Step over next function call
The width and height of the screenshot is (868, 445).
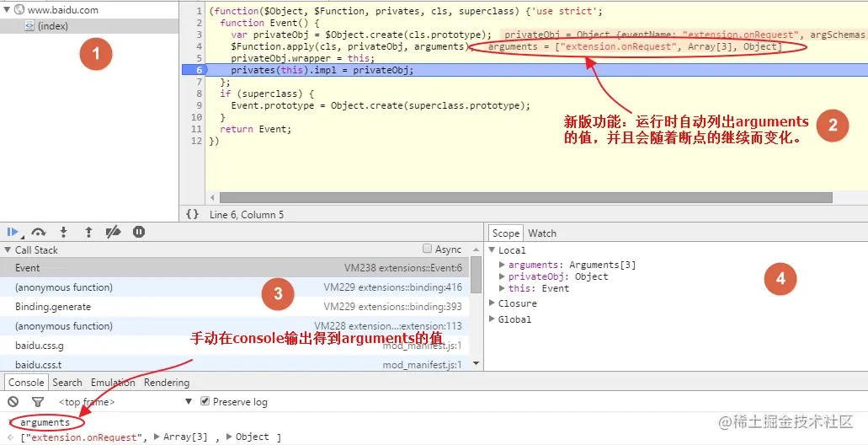click(38, 232)
